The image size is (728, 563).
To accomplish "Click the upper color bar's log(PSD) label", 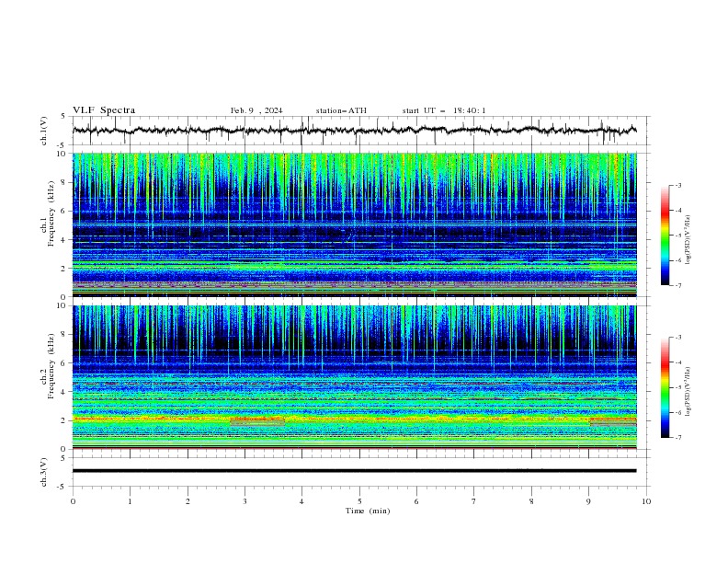I will (x=688, y=240).
